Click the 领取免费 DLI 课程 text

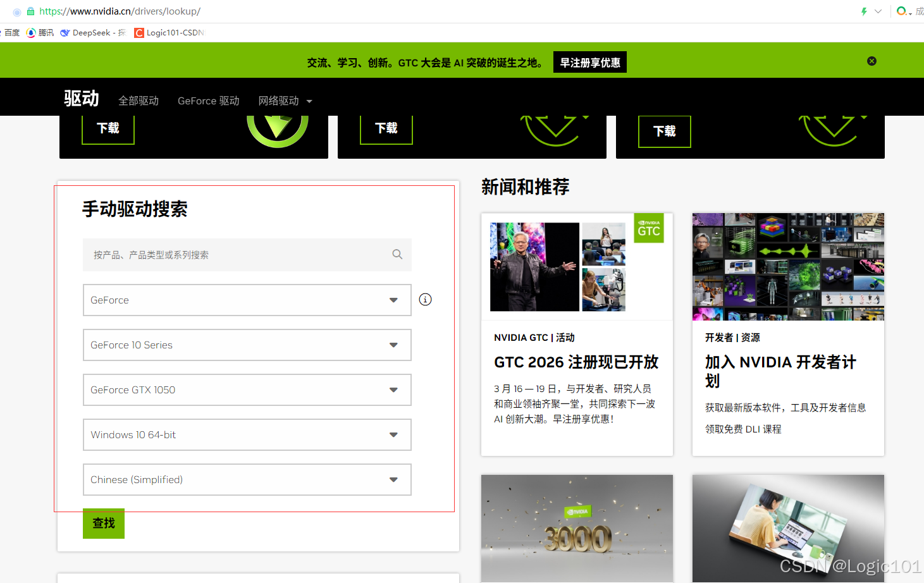(743, 429)
